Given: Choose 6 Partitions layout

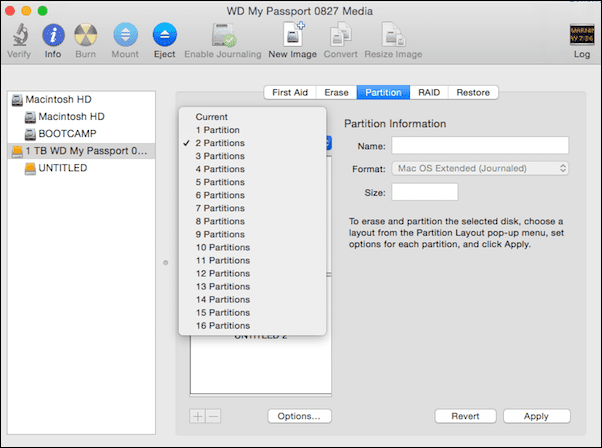Looking at the screenshot, I should pyautogui.click(x=253, y=195).
